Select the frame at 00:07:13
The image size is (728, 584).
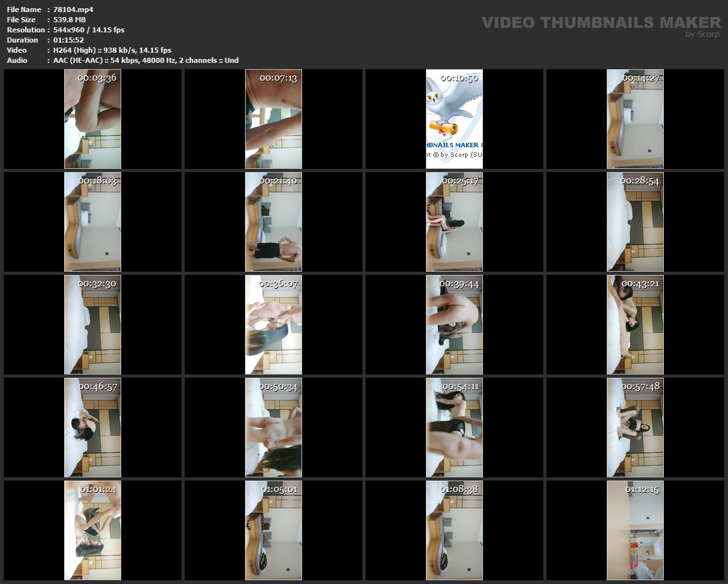click(274, 119)
